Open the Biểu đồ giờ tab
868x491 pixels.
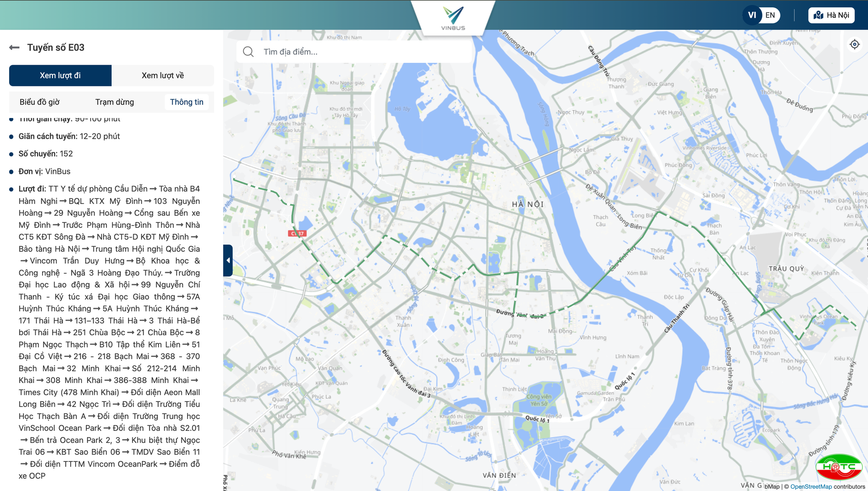(x=39, y=102)
